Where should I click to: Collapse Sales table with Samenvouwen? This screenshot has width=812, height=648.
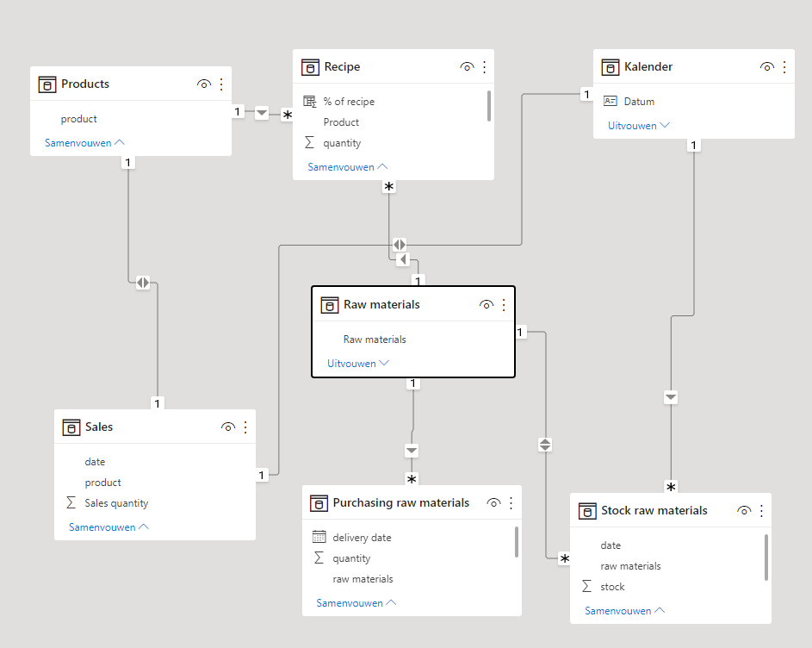coord(108,527)
